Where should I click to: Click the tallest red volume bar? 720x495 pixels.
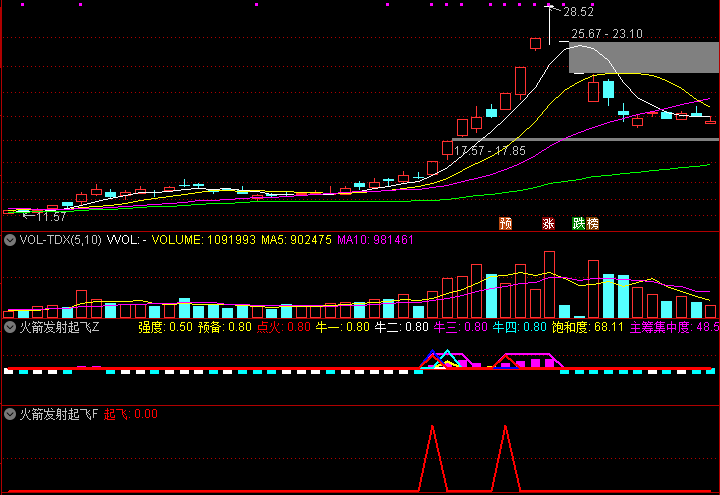[x=549, y=285]
